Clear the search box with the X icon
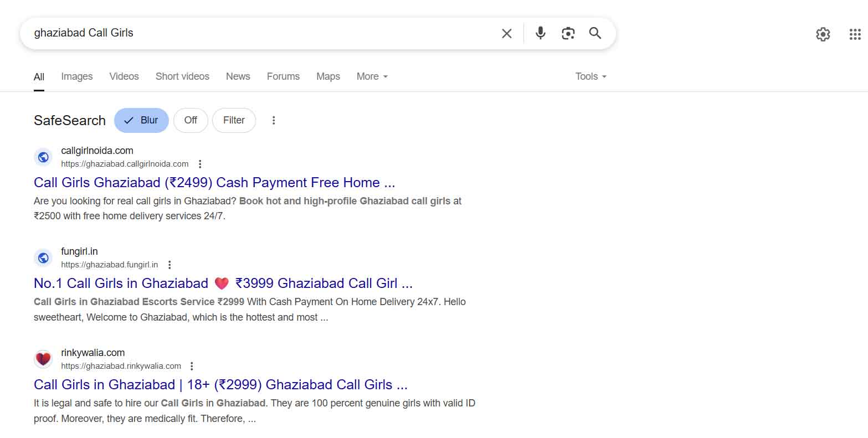This screenshot has width=868, height=438. click(x=506, y=33)
